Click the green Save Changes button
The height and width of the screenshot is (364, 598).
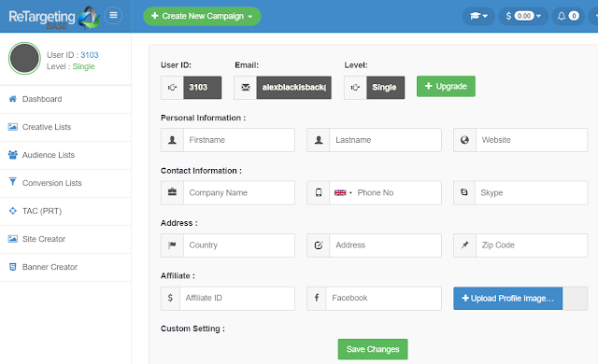(373, 349)
